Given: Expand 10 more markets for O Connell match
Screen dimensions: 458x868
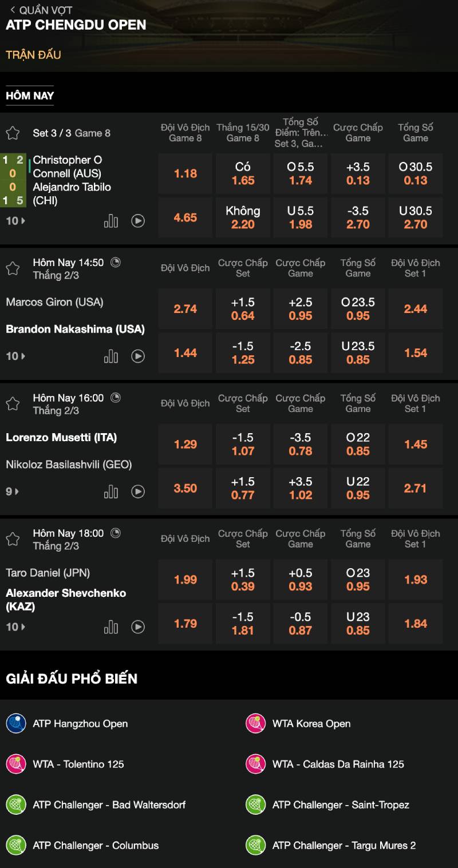Looking at the screenshot, I should (15, 221).
